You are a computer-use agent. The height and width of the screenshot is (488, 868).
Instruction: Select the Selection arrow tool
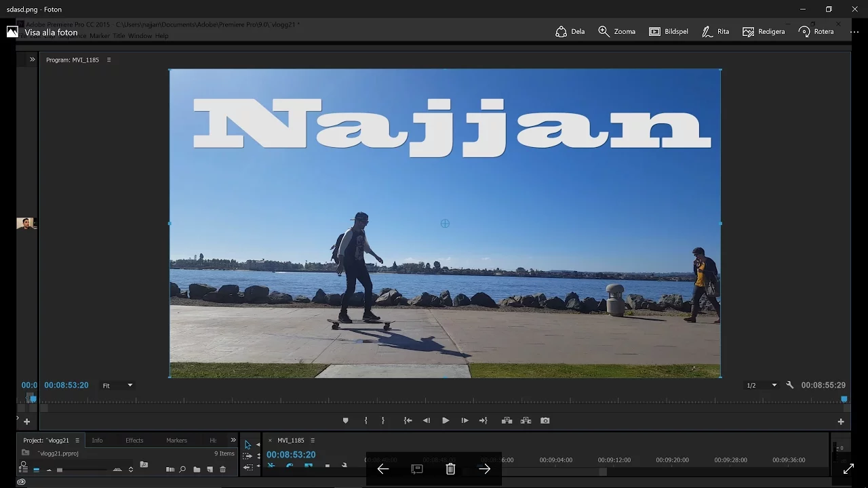point(248,445)
